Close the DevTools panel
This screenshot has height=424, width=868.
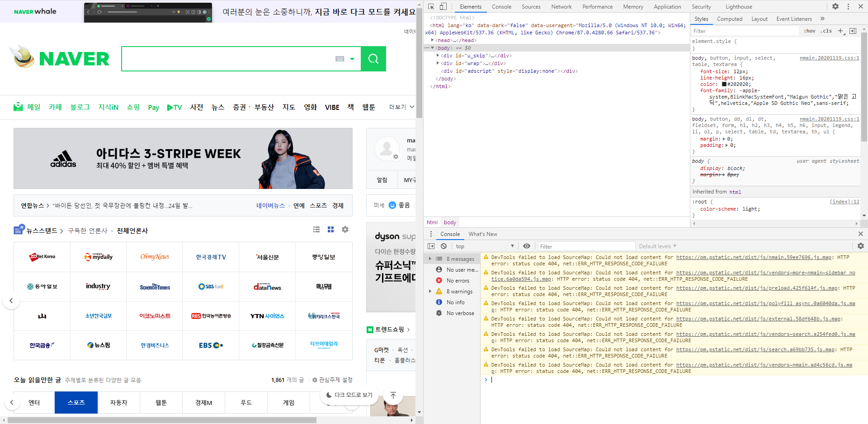(x=861, y=6)
